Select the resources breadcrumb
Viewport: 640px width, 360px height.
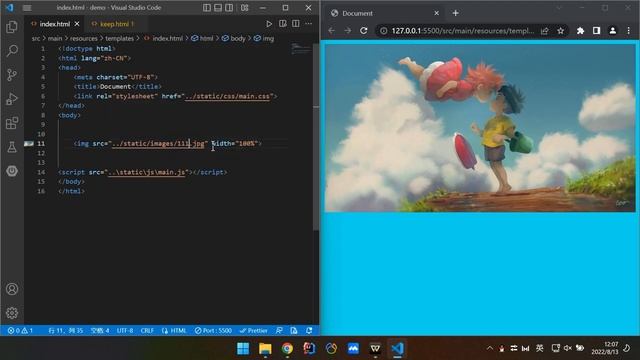tap(84, 38)
